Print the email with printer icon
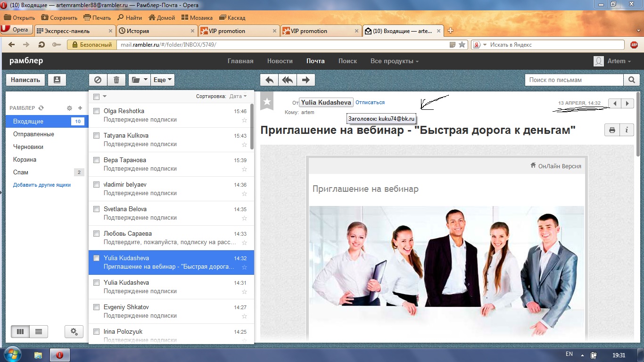The height and width of the screenshot is (362, 644). point(612,130)
